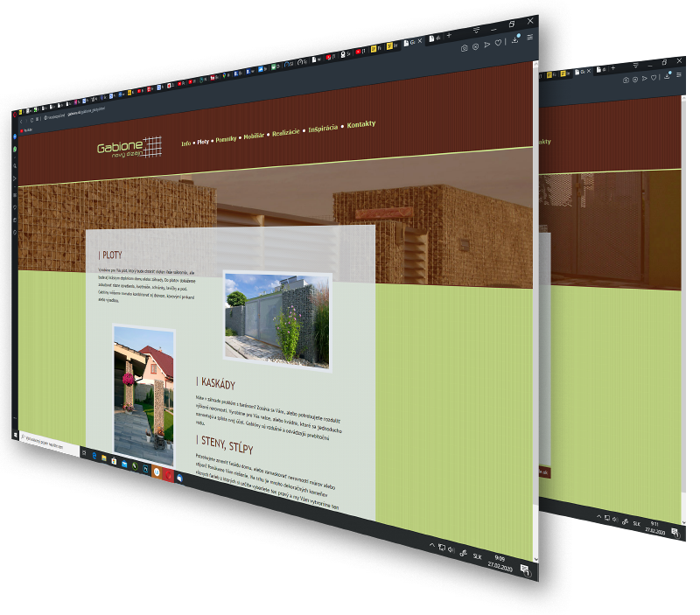Open the Ploty menu item
The width and height of the screenshot is (700, 615).
[203, 142]
